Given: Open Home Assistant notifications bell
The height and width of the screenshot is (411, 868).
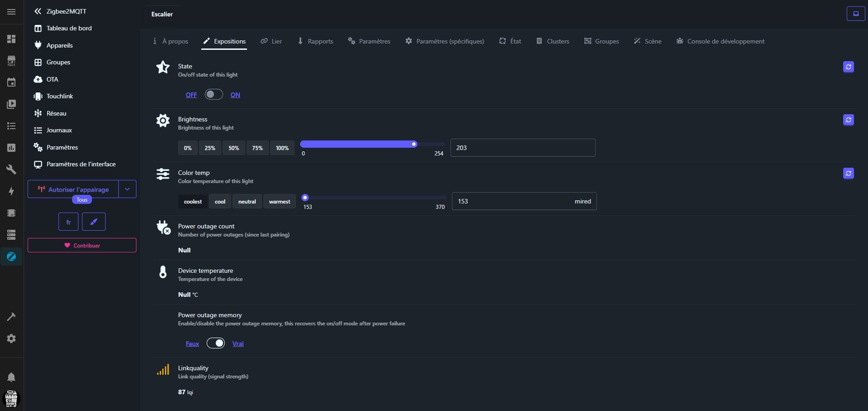Looking at the screenshot, I should (11, 377).
